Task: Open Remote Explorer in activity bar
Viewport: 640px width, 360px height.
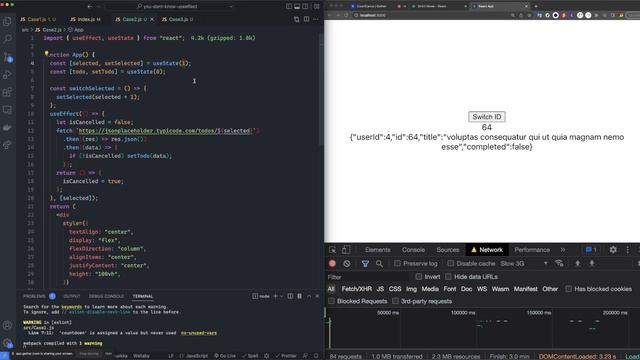Action: point(7,110)
